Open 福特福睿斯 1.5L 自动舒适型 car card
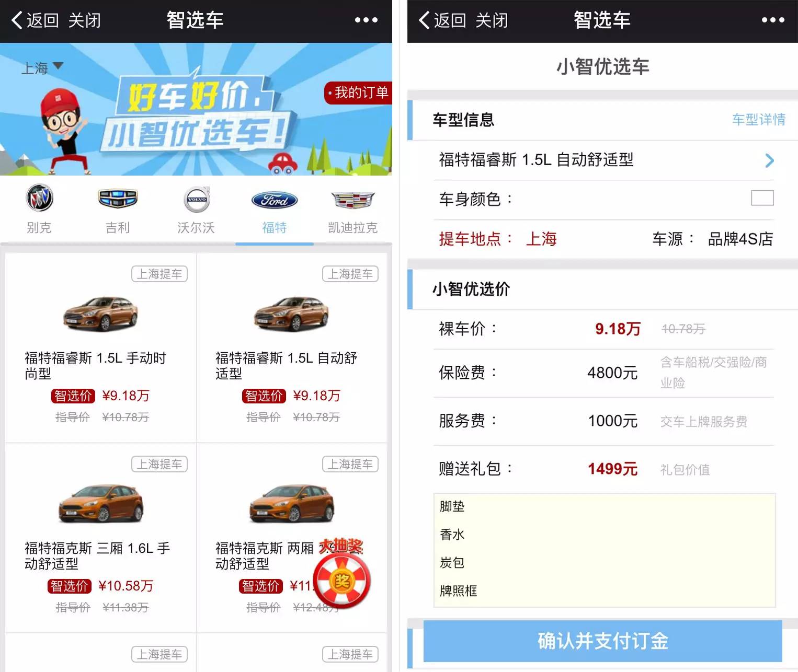The image size is (798, 672). point(292,347)
